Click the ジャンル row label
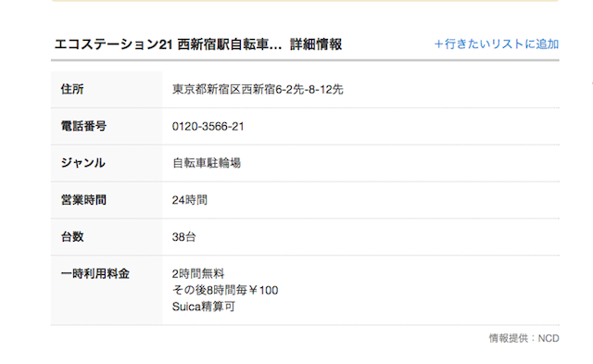Image resolution: width=593 pixels, height=364 pixels. point(82,163)
